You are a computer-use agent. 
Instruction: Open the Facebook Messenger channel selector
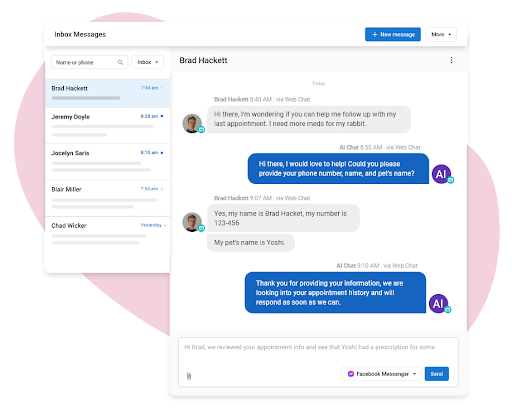(x=381, y=374)
